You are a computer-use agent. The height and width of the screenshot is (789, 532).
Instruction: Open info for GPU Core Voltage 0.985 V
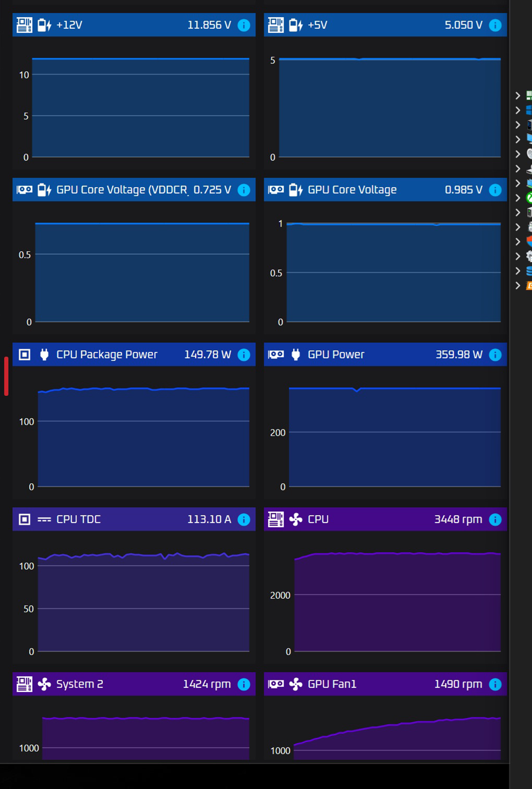point(495,190)
